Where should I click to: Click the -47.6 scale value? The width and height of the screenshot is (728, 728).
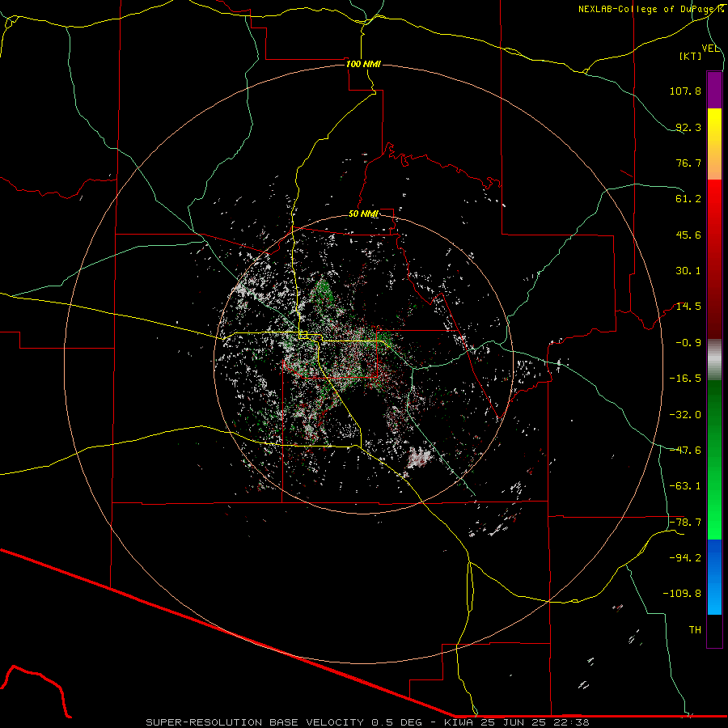pos(685,451)
